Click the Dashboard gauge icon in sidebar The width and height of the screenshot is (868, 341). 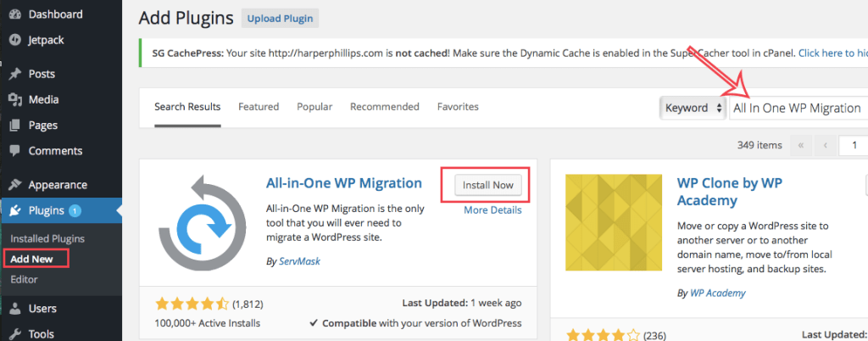14,14
